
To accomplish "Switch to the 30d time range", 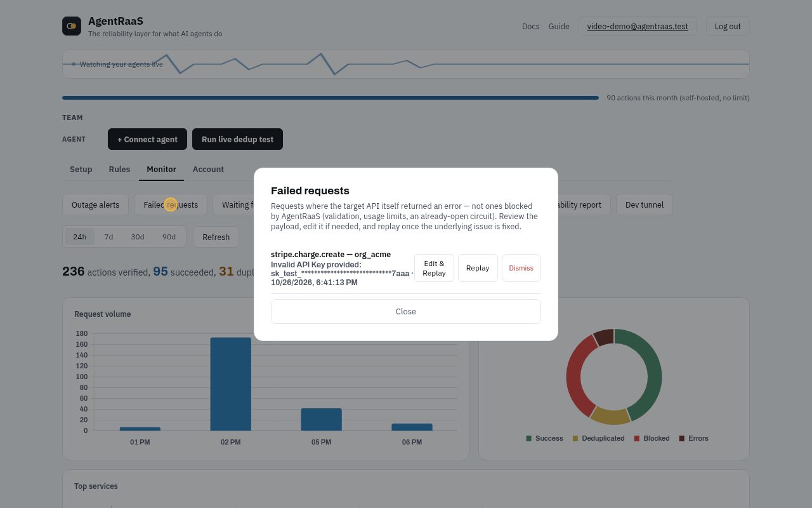I will point(138,237).
